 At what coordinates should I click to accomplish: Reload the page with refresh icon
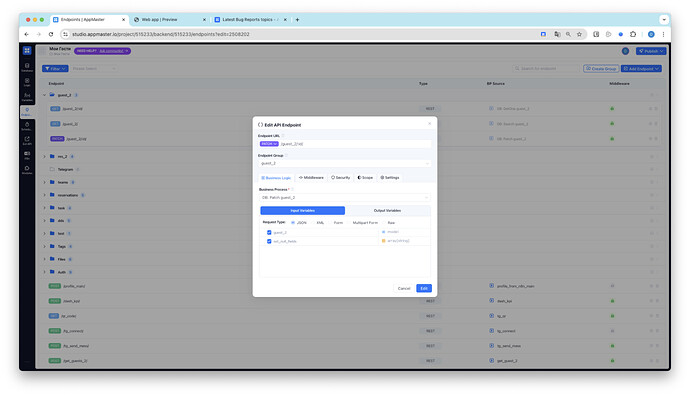tap(51, 34)
